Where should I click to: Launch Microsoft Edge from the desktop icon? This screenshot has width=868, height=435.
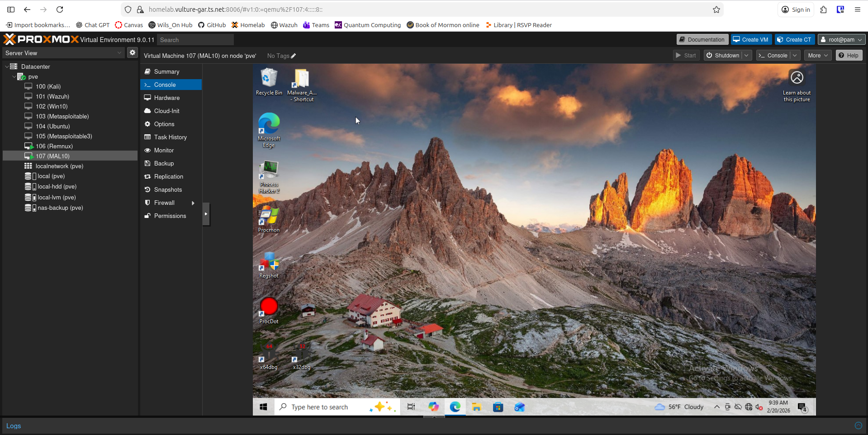coord(269,130)
